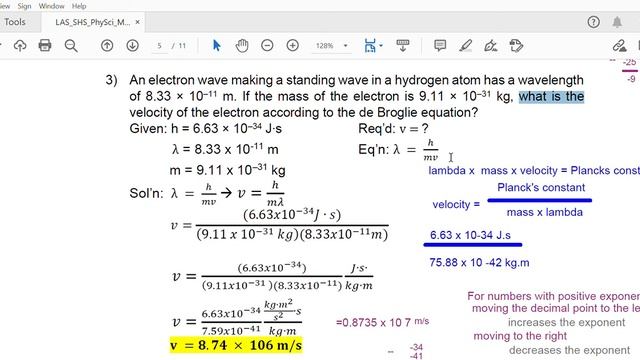Zoom in with plus icon

[293, 45]
